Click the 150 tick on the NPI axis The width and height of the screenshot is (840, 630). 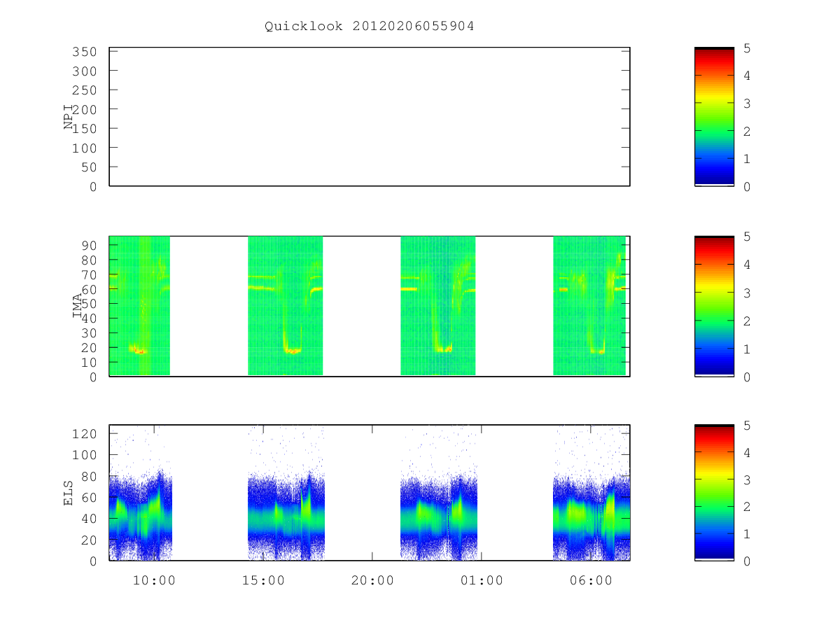click(83, 129)
